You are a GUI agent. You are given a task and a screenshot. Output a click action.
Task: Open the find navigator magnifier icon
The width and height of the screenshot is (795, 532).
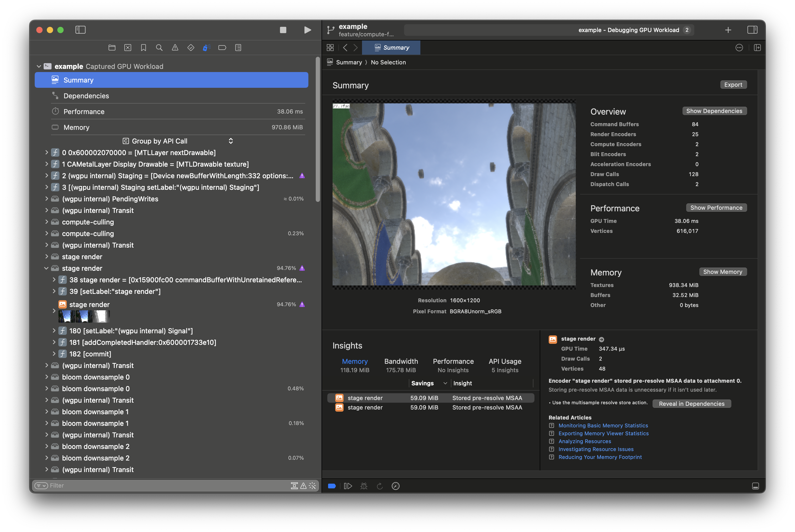[x=159, y=48]
